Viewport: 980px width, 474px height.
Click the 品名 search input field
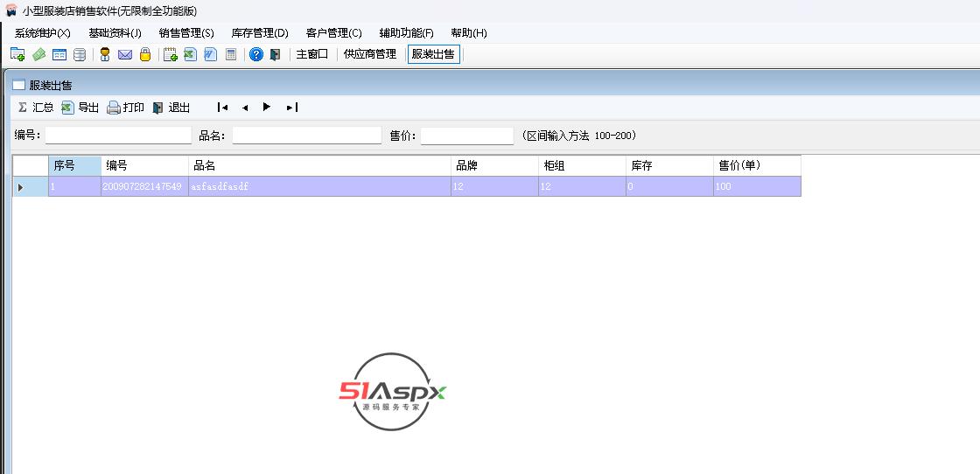[306, 136]
